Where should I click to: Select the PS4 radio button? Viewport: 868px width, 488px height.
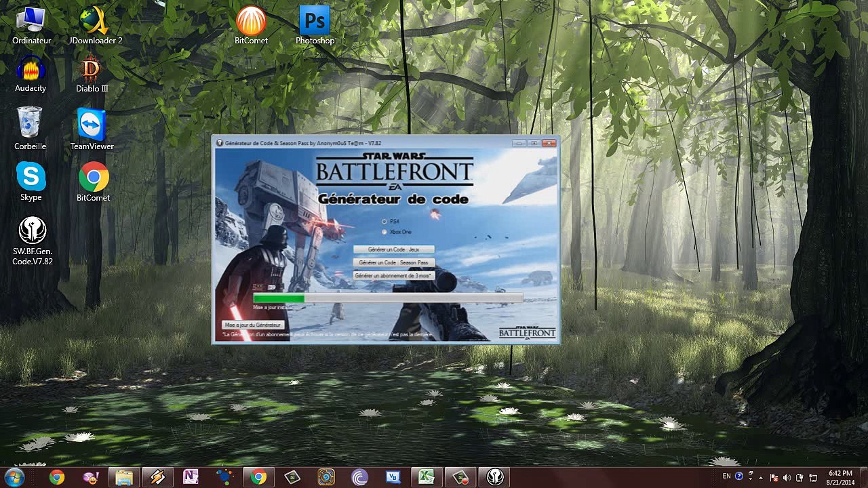(x=384, y=222)
